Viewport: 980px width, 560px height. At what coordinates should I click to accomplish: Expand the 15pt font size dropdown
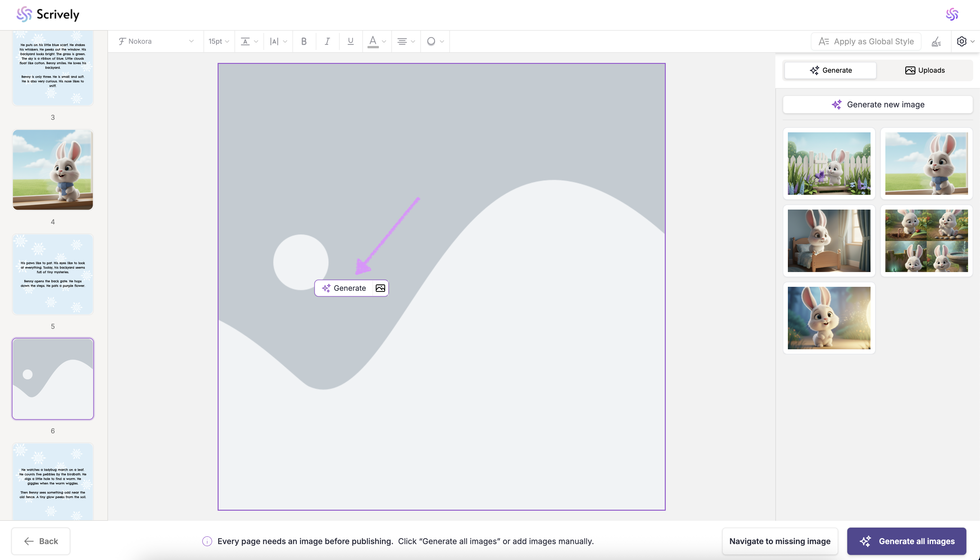pos(219,41)
